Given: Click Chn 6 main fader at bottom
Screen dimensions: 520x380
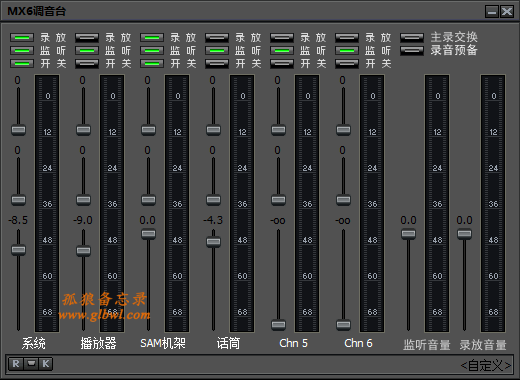Looking at the screenshot, I should (343, 324).
